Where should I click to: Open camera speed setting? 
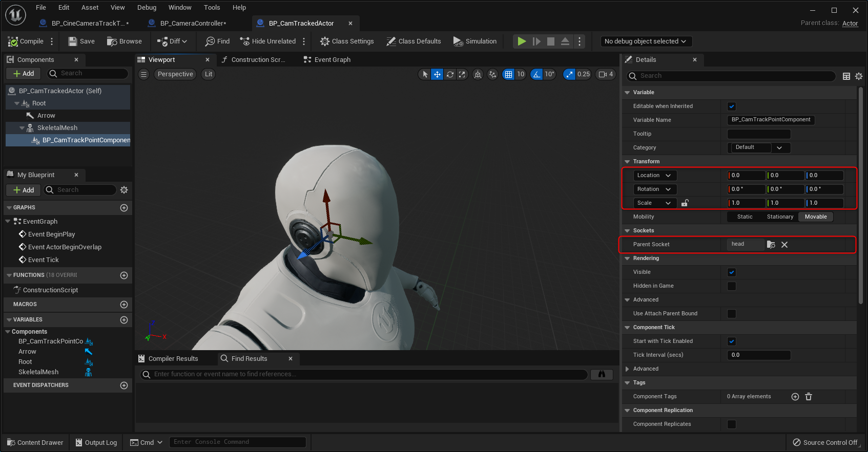606,74
